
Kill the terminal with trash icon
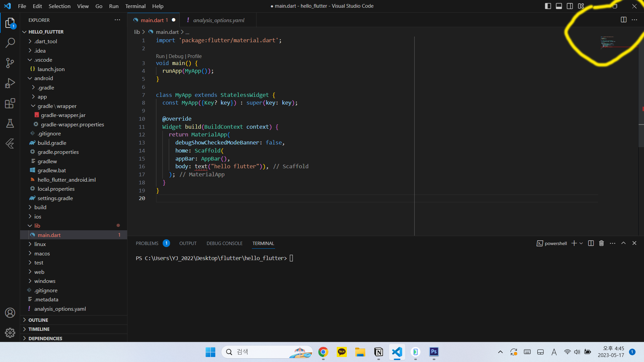[601, 243]
